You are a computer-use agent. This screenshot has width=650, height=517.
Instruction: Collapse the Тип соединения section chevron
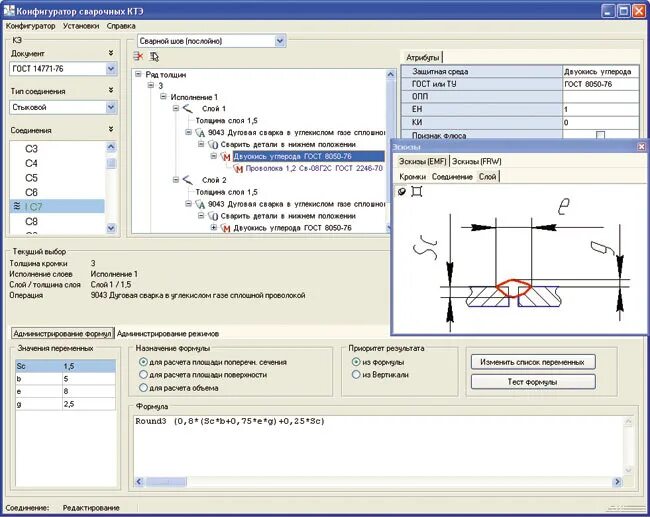point(111,90)
